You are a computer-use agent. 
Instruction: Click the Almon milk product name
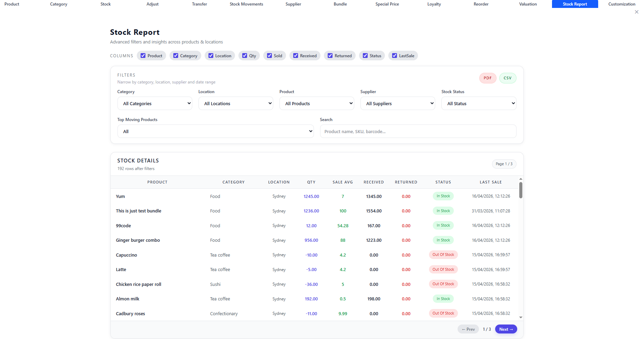click(x=127, y=299)
